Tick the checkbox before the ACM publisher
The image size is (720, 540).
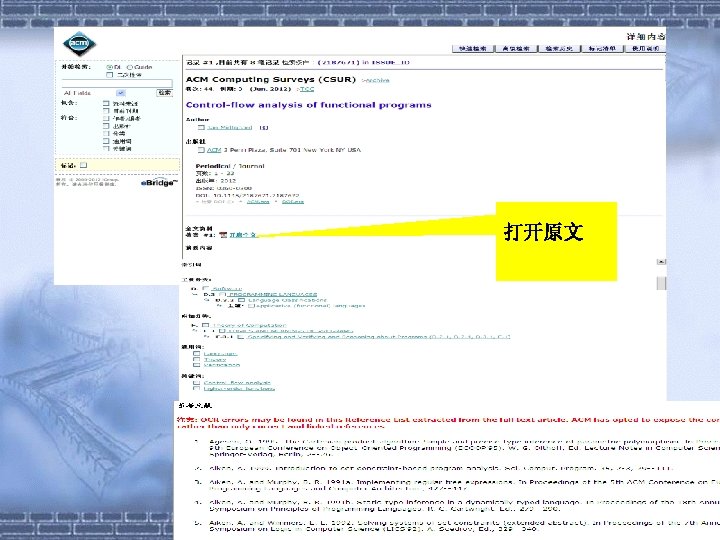pyautogui.click(x=201, y=150)
